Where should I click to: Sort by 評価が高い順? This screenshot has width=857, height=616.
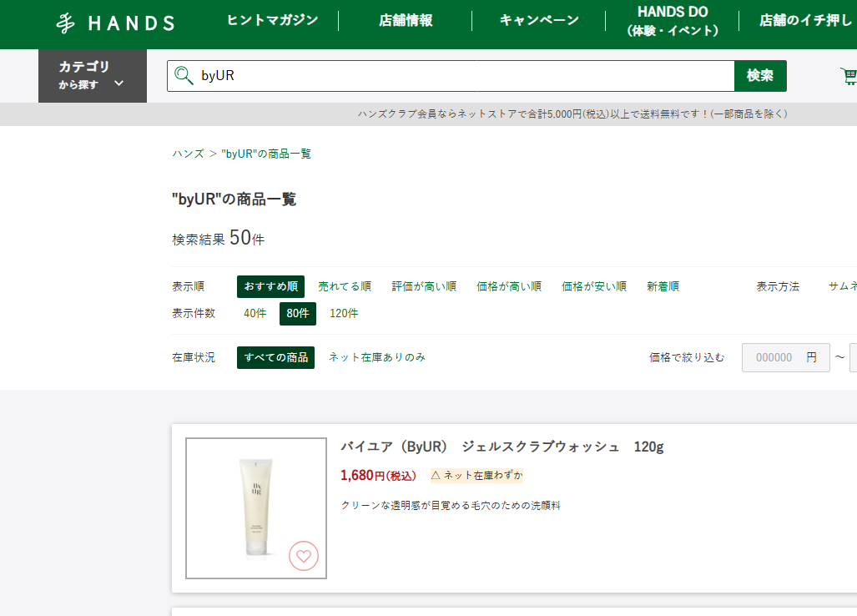(424, 286)
